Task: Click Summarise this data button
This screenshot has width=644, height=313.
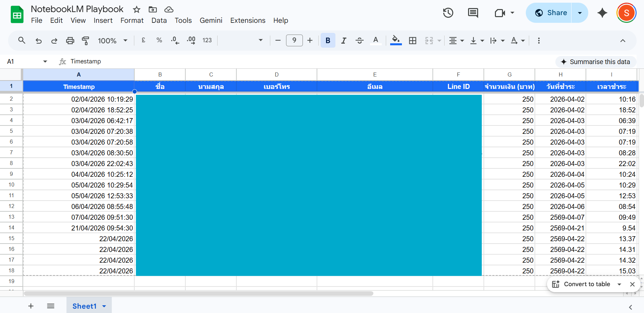Action: (596, 62)
